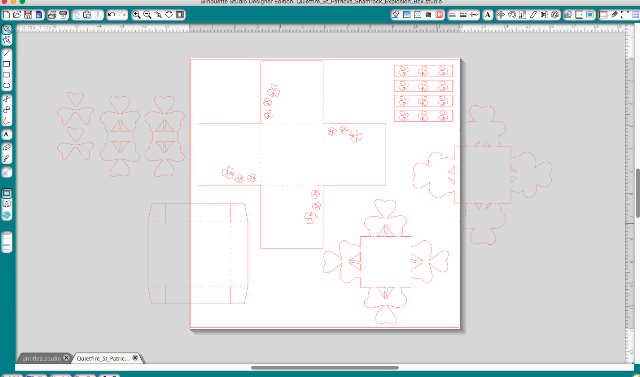Pick the Eraser tool
This screenshot has height=377, width=640.
(7, 147)
